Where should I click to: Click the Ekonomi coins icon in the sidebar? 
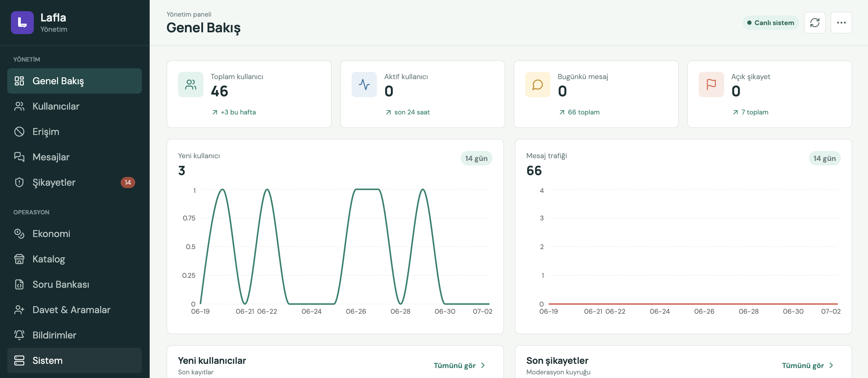[x=19, y=233]
